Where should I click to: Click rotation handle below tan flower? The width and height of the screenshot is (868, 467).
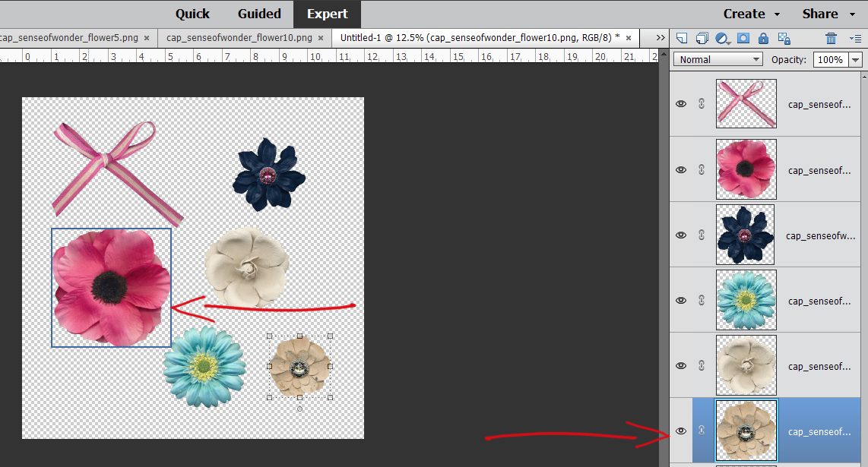(x=299, y=409)
